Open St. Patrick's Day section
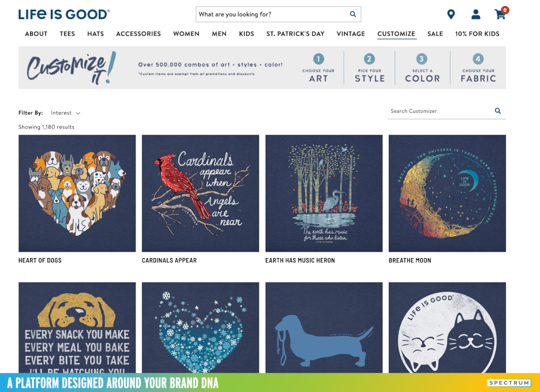The width and height of the screenshot is (540, 392). (x=295, y=34)
